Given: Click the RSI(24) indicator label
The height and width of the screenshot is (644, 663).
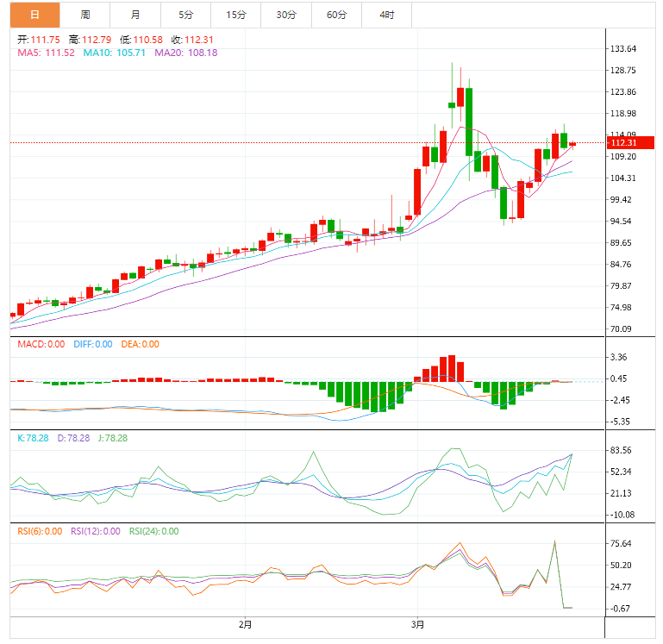Looking at the screenshot, I should (153, 531).
